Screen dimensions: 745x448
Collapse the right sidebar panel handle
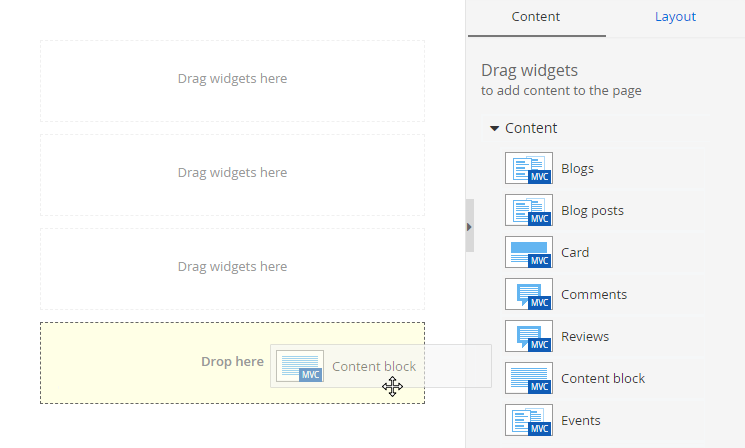tap(470, 227)
